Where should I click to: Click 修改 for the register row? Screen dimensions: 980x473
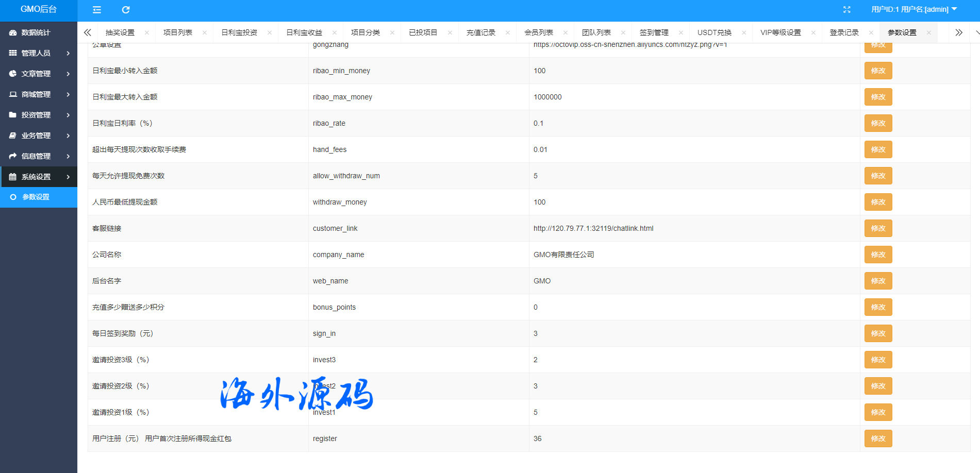[x=878, y=438]
